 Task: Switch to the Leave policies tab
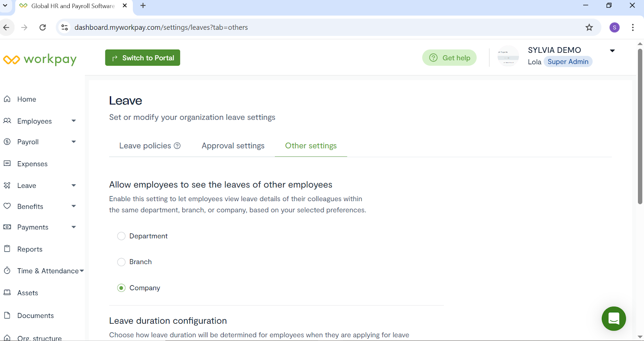pyautogui.click(x=145, y=146)
